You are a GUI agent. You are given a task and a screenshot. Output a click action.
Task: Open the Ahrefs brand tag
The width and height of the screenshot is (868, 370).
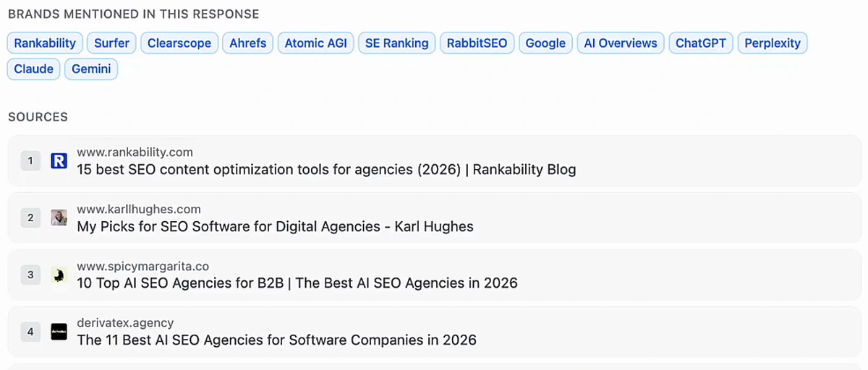pyautogui.click(x=248, y=43)
